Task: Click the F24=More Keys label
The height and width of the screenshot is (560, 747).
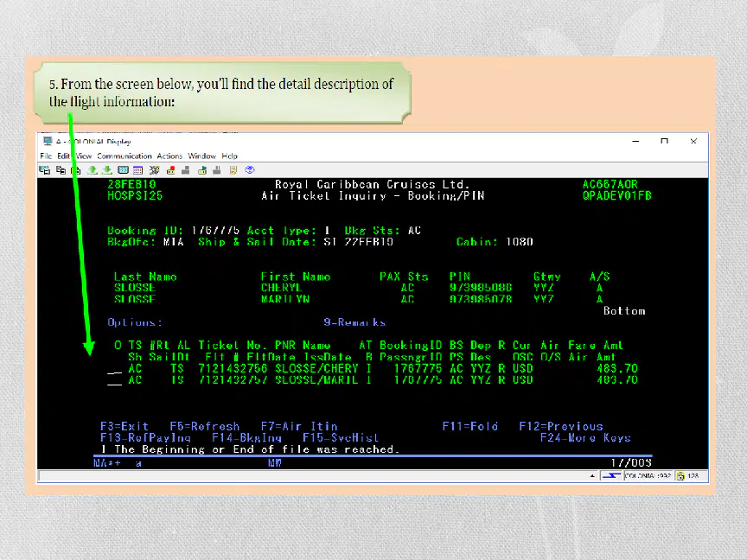Action: 585,437
